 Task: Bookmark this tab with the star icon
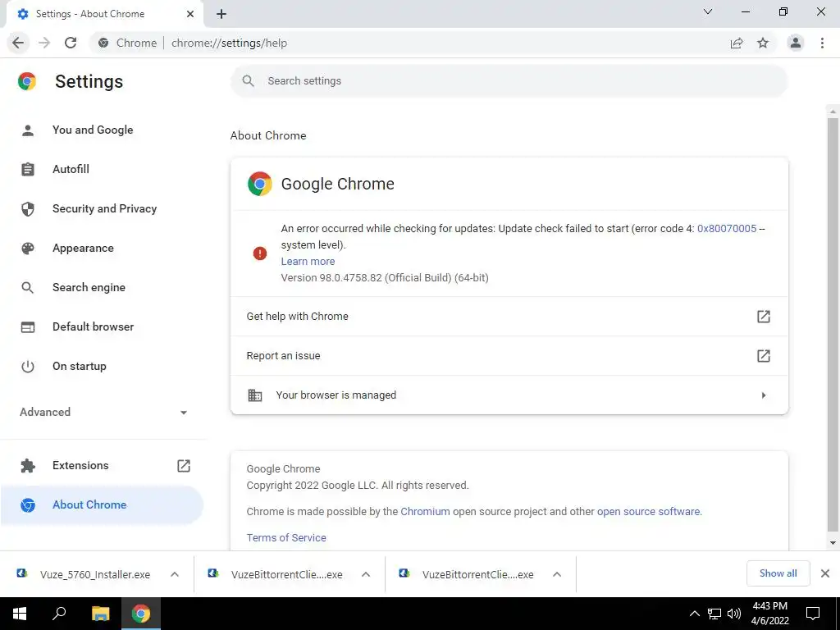763,43
